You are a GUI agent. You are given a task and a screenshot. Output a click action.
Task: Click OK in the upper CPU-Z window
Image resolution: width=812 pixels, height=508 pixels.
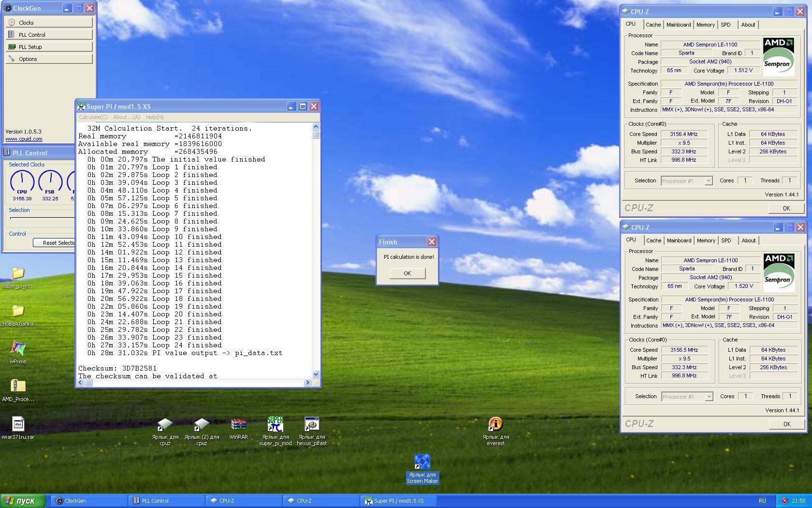coord(786,208)
